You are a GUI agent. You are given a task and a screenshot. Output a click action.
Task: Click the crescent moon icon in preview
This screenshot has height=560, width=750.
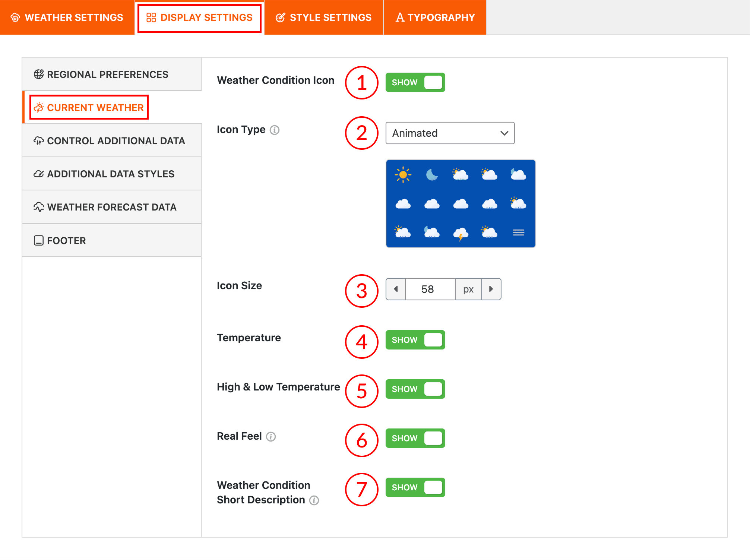click(431, 174)
